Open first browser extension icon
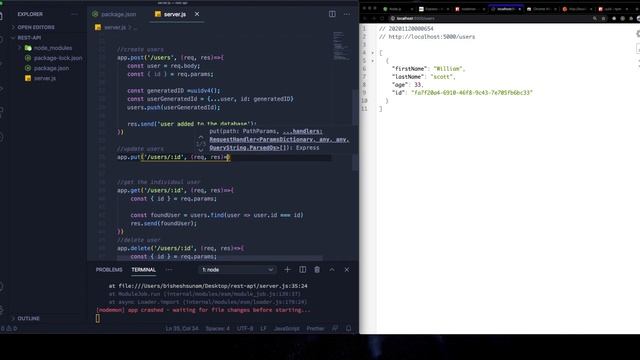The image size is (640, 360). (x=614, y=18)
